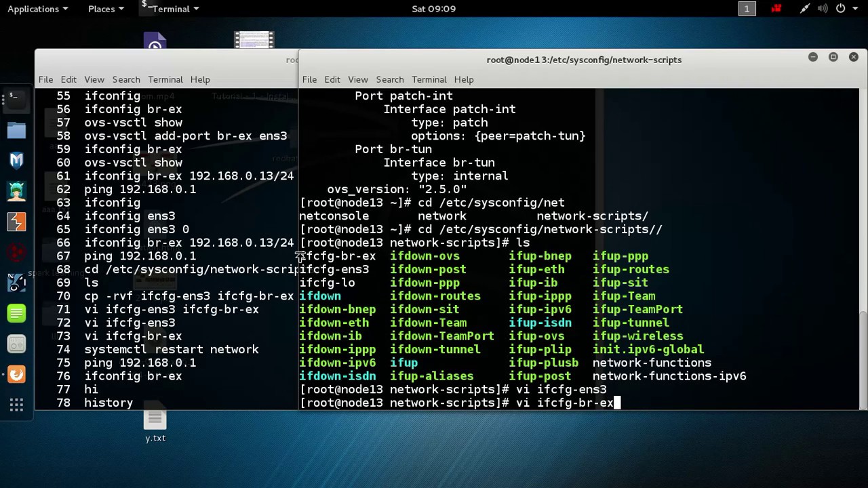Click 'ifup-TeamPort' in the listing

(637, 310)
